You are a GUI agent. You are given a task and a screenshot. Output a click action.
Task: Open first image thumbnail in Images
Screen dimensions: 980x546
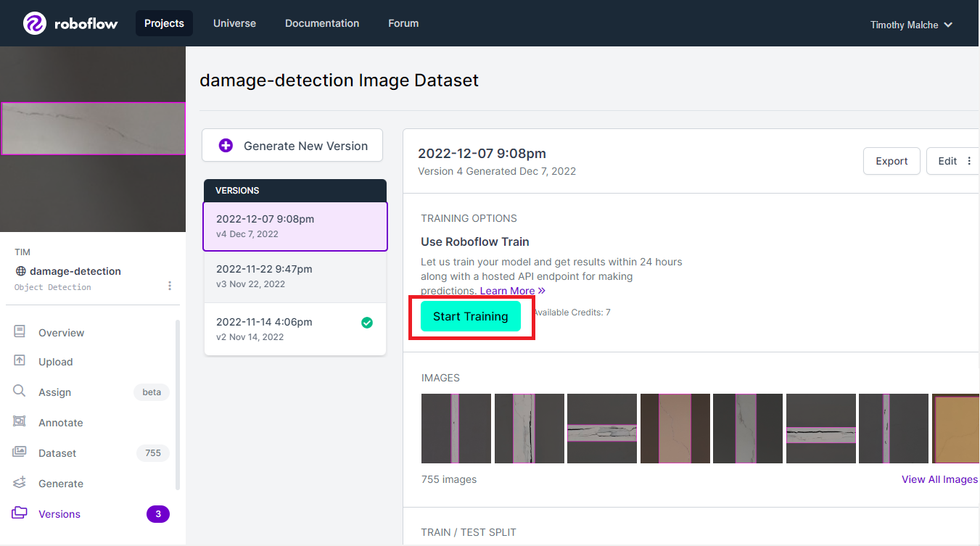pyautogui.click(x=456, y=429)
